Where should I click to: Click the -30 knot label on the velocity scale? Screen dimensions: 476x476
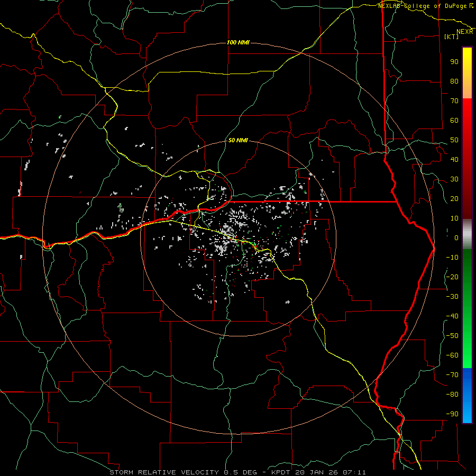click(452, 297)
